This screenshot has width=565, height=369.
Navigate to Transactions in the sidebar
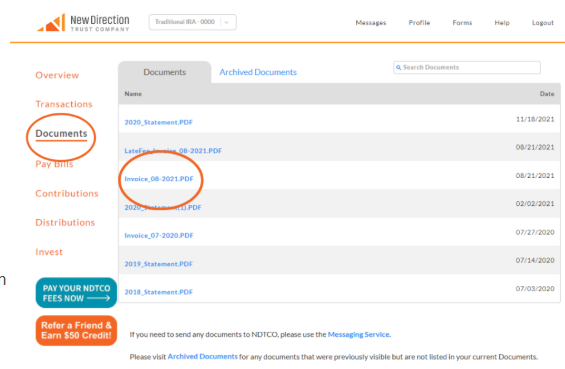click(64, 104)
